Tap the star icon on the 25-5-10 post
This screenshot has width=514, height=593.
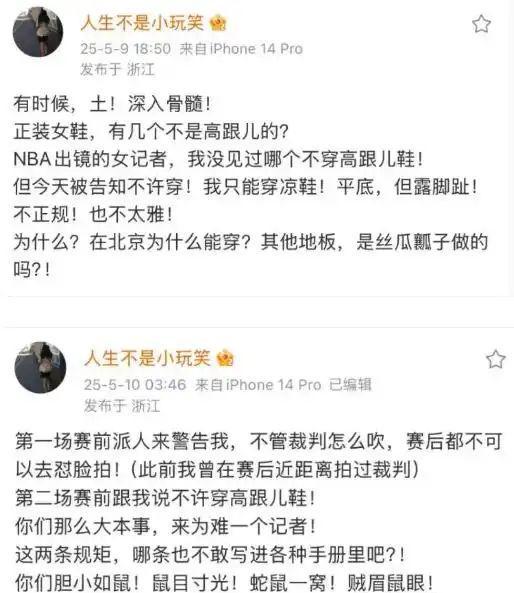[x=495, y=359]
